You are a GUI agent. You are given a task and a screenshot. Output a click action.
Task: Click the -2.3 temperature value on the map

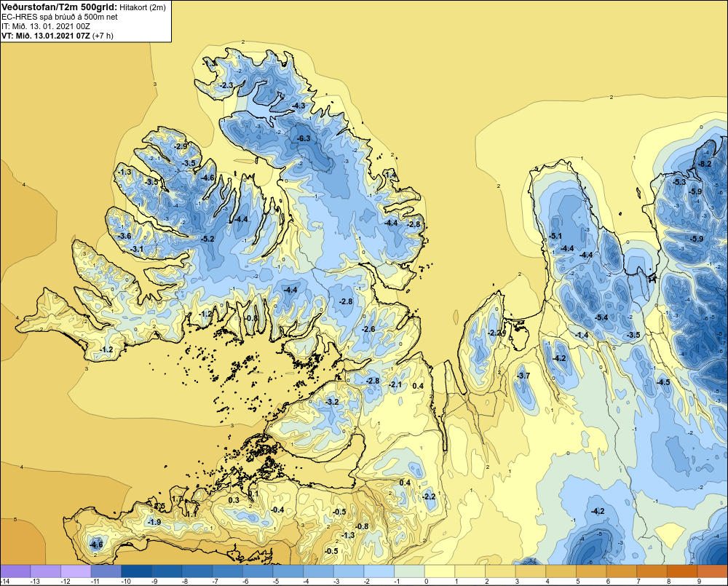(227, 85)
